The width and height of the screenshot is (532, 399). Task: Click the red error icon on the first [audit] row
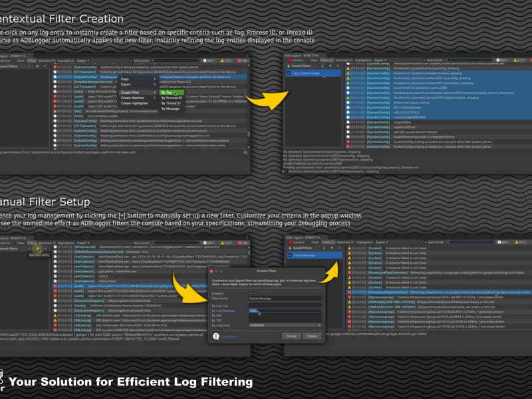pyautogui.click(x=55, y=96)
